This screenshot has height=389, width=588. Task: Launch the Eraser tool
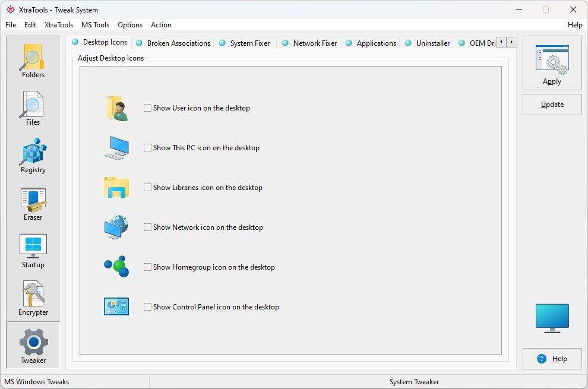(33, 203)
